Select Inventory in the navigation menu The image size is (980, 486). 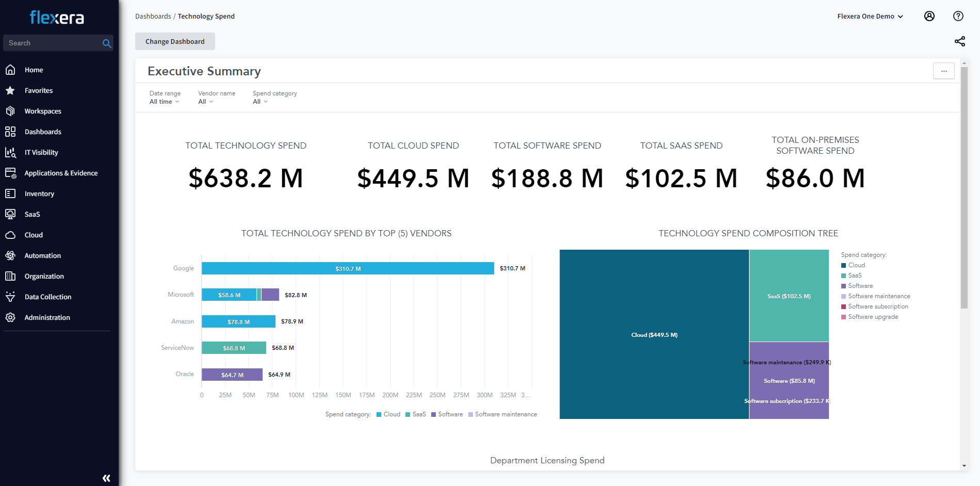[39, 193]
